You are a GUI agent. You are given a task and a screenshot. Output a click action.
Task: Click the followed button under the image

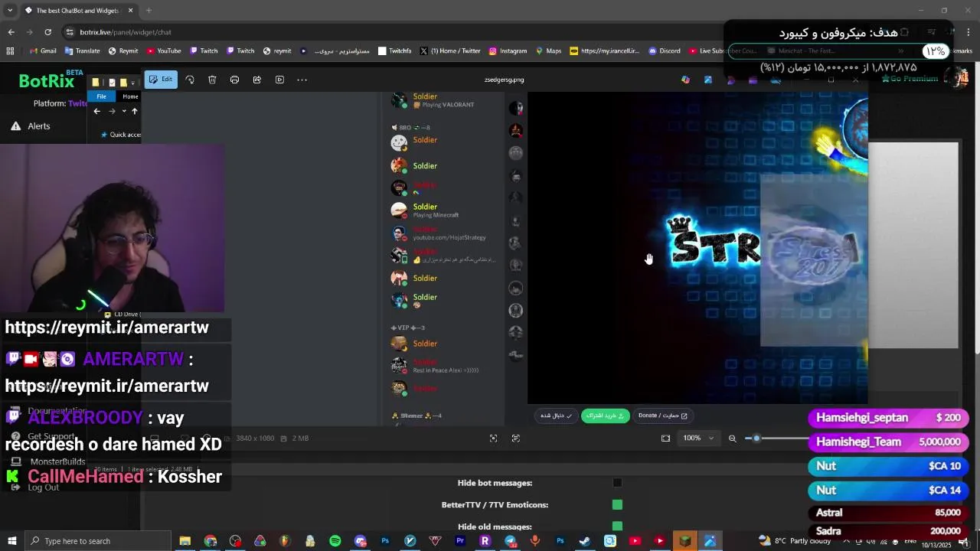(x=556, y=416)
